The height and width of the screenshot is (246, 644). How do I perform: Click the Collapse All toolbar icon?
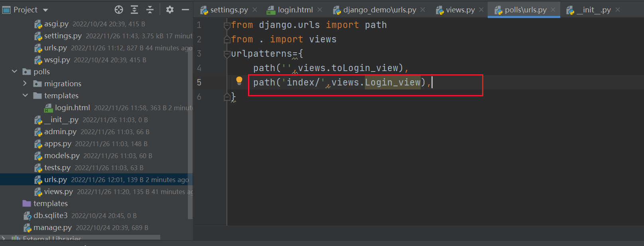click(x=150, y=10)
